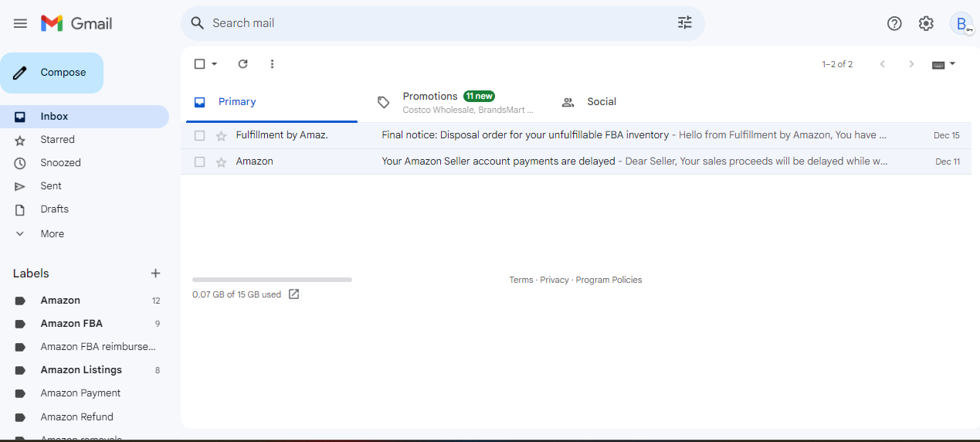Click the Promotions tag icon
Screen dimensions: 980x442
coord(383,102)
